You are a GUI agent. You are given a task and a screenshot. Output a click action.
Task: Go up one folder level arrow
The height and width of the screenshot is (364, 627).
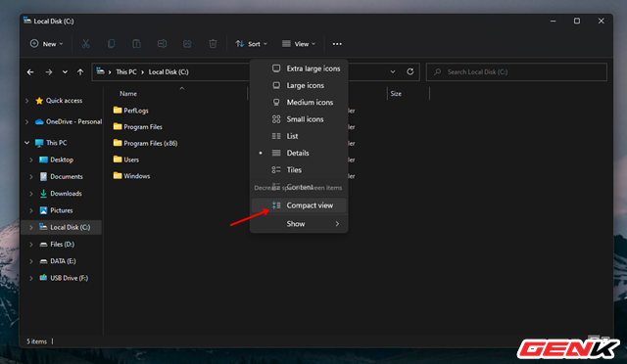point(80,72)
